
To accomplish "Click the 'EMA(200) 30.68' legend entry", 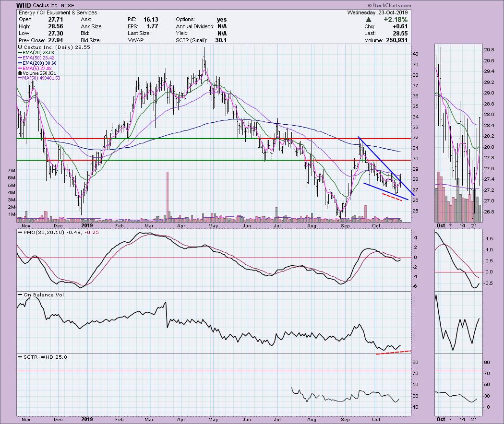I will tap(39, 63).
